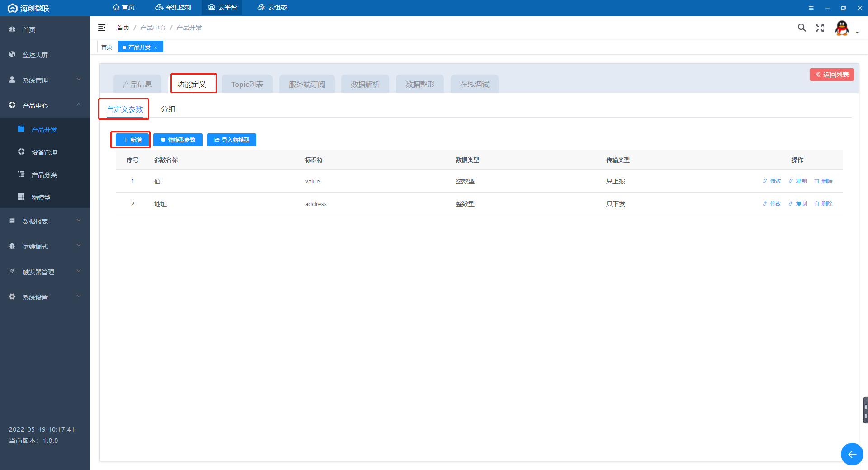Open the Topic列表 tab
This screenshot has width=868, height=470.
tap(247, 84)
